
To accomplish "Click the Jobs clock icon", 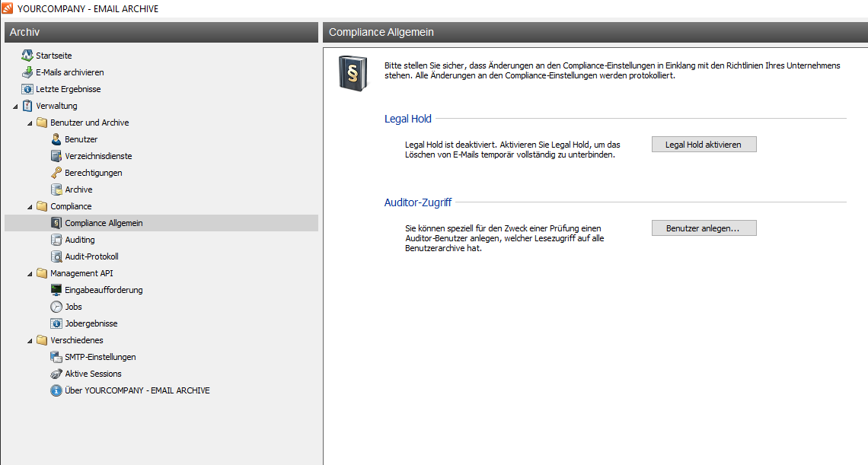I will tap(56, 307).
